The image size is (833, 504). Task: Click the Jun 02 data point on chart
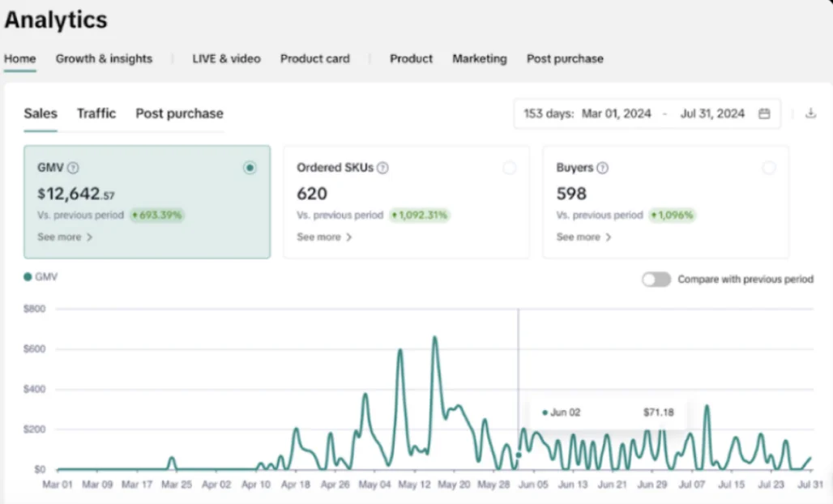(519, 455)
